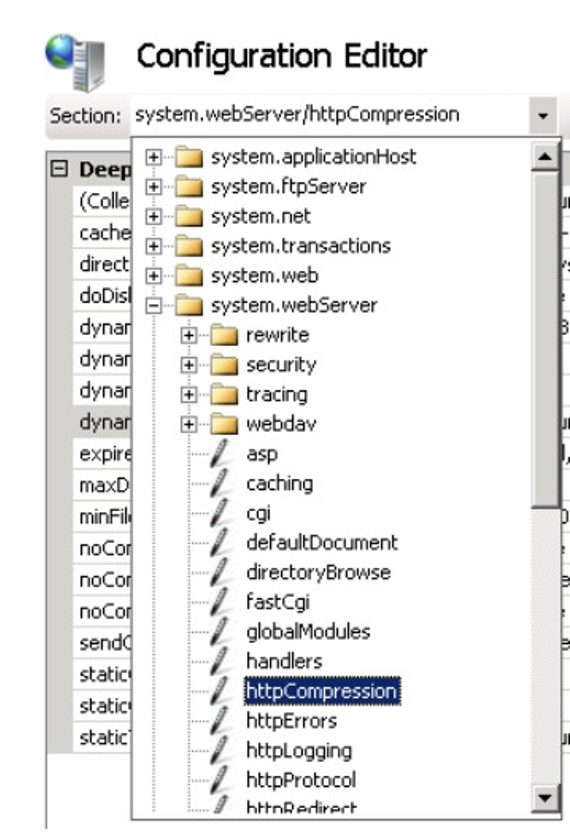Click the Configuration Editor server globe icon
This screenshot has height=834, width=570.
[76, 62]
